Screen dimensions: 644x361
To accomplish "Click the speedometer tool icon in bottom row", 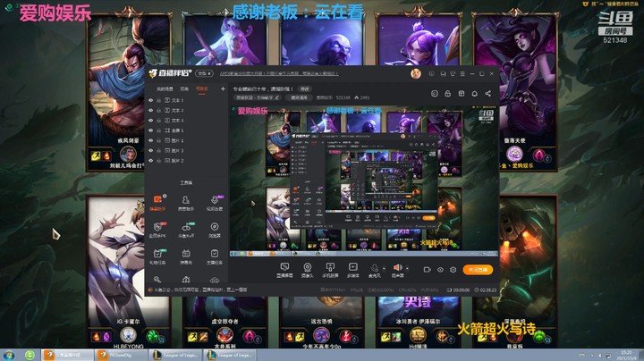I will (x=186, y=280).
